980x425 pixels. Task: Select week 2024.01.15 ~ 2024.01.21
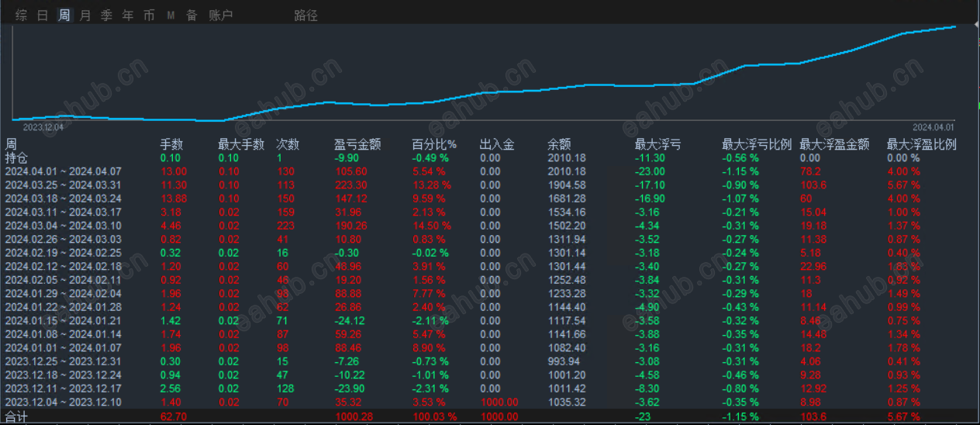[64, 320]
